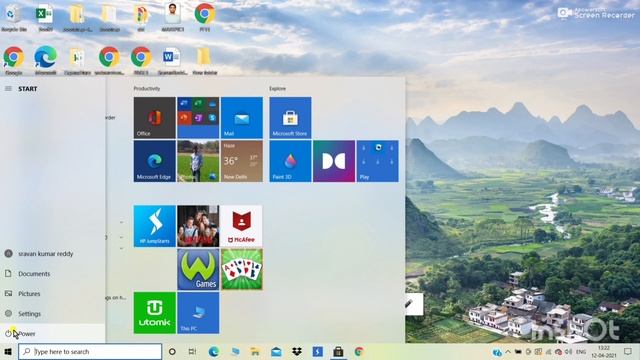Open Task View on taskbar
The width and height of the screenshot is (640, 360).
click(192, 351)
